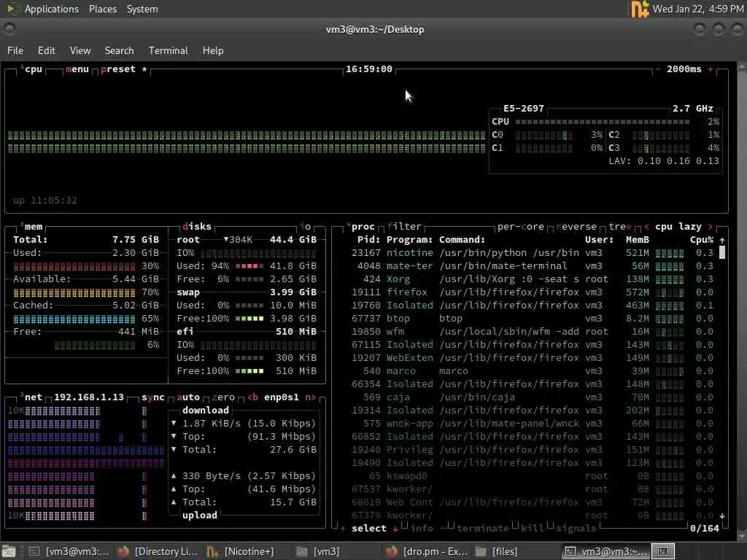Toggle reverse sorting order
This screenshot has width=747, height=560.
(576, 227)
